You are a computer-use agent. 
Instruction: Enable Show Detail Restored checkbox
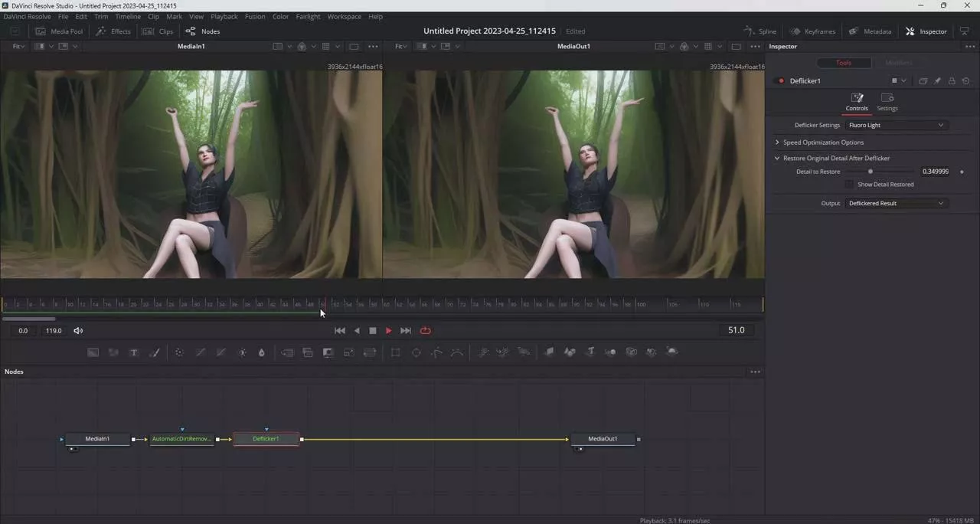(849, 185)
